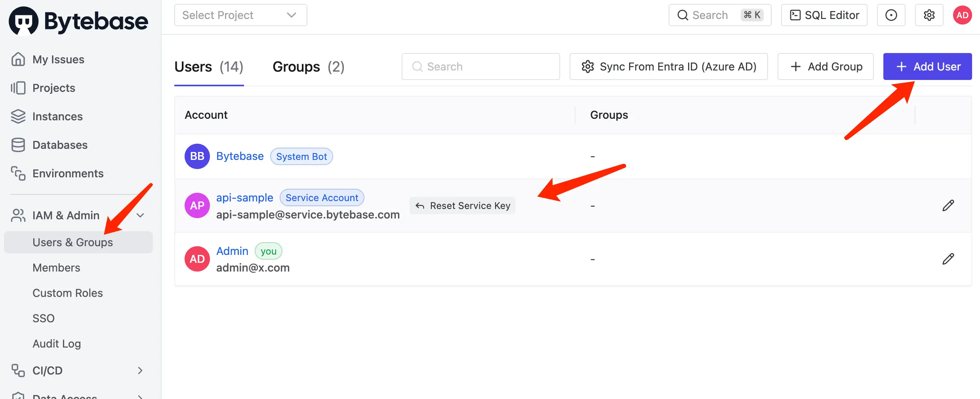Open Custom Roles page
The width and height of the screenshot is (980, 399).
click(68, 293)
